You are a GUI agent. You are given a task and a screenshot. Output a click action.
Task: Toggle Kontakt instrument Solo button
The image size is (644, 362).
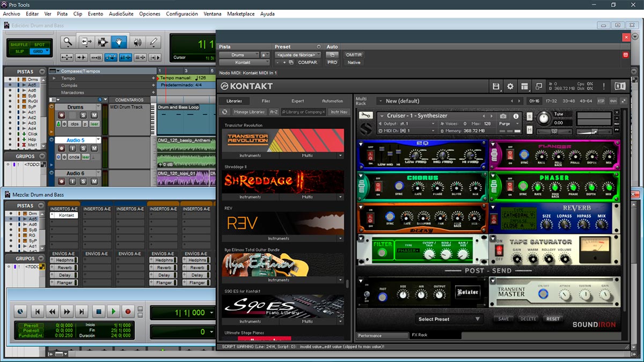pos(529,116)
